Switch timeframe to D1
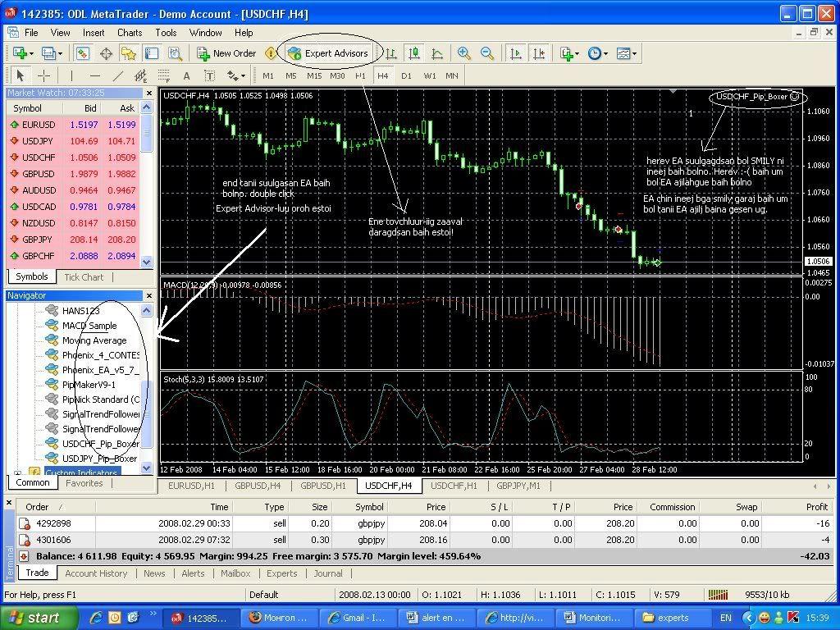Screen dimensions: 840x630 pos(406,75)
